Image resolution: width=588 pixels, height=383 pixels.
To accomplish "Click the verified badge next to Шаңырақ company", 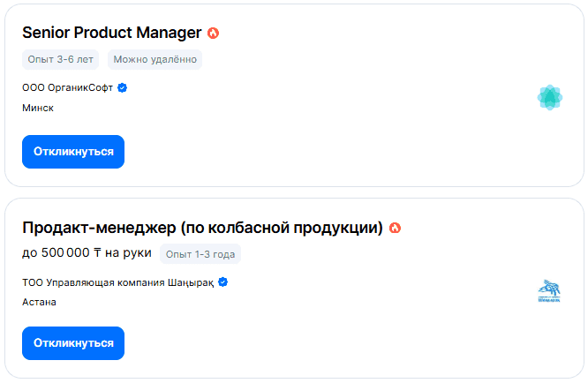I will tap(223, 282).
